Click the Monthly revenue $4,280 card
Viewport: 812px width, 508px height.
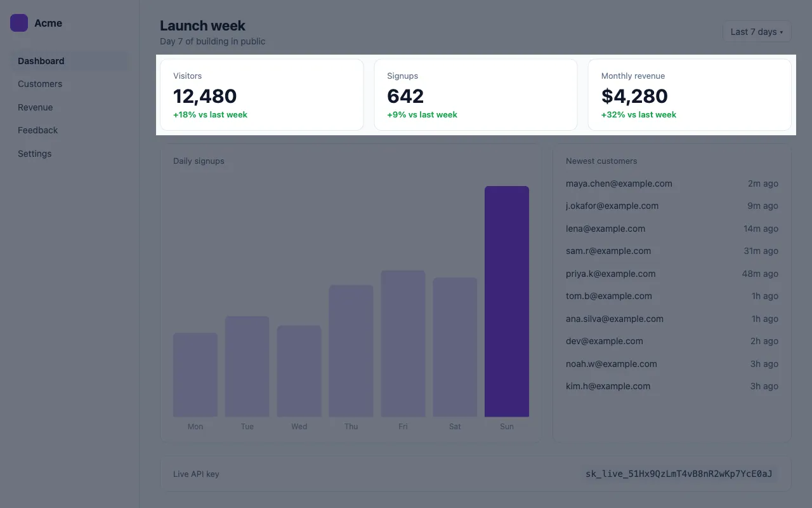[690, 95]
